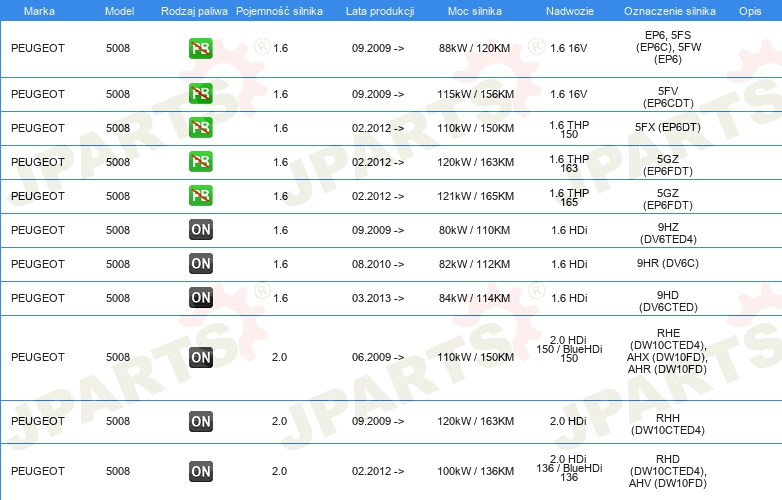Click the 9HR (DV6C) engine code
782x500 pixels.
click(668, 263)
